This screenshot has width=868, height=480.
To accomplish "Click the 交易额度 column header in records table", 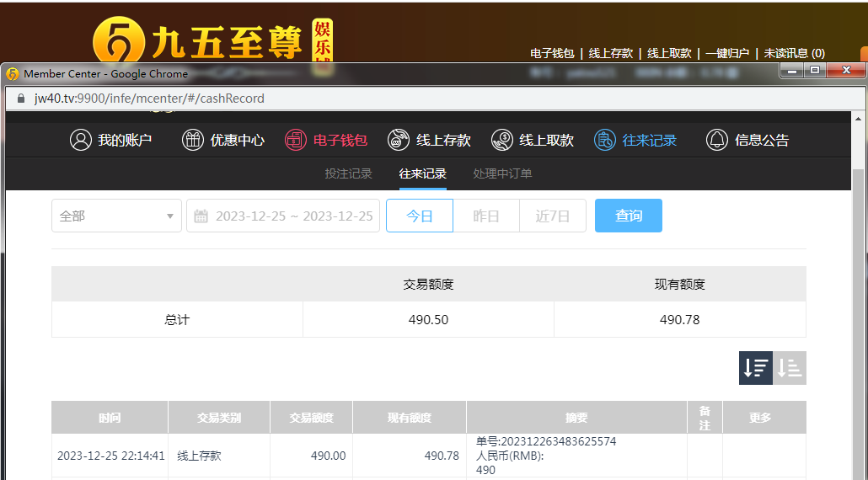I will [312, 418].
